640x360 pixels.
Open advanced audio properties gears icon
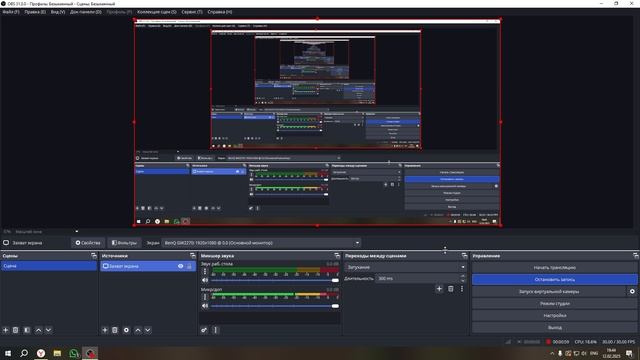(x=204, y=330)
